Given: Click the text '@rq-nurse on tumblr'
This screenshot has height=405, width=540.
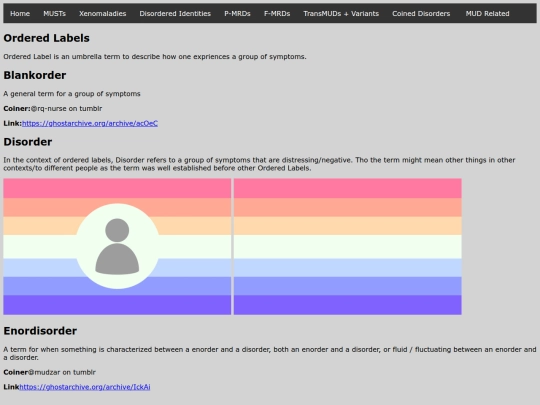Looking at the screenshot, I should point(66,108).
